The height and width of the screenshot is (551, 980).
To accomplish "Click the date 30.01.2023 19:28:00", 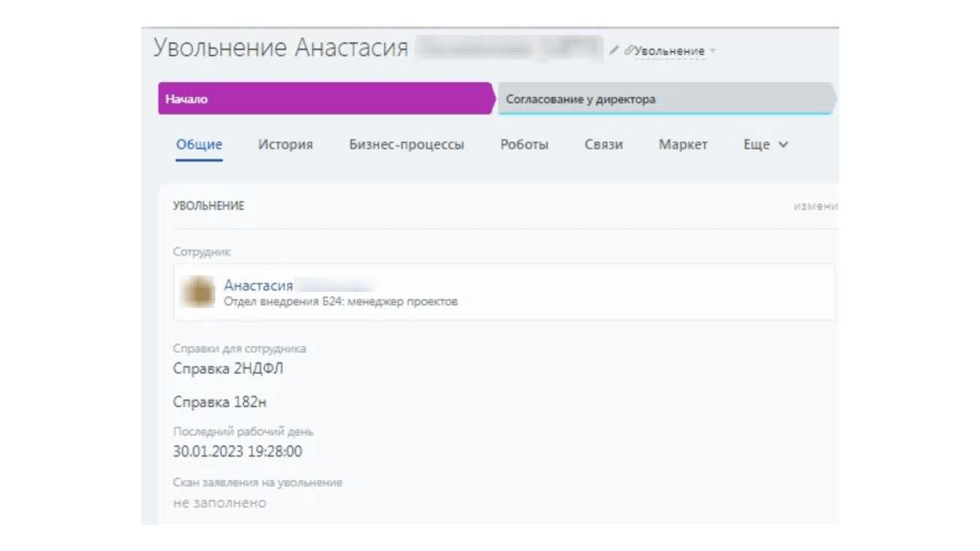I will coord(238,452).
